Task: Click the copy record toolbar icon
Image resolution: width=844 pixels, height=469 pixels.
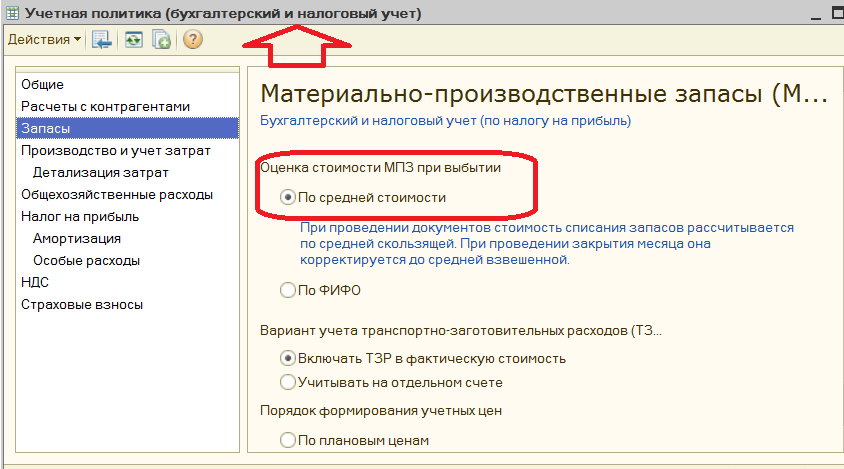Action: click(161, 39)
